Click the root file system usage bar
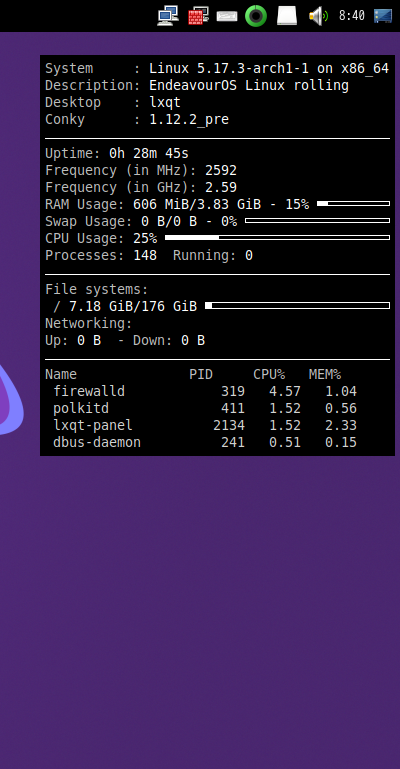 coord(298,306)
